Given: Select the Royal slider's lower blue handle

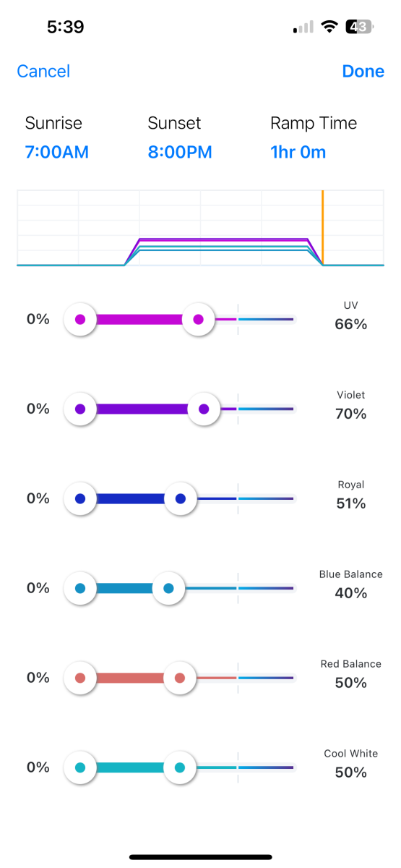Looking at the screenshot, I should click(80, 498).
